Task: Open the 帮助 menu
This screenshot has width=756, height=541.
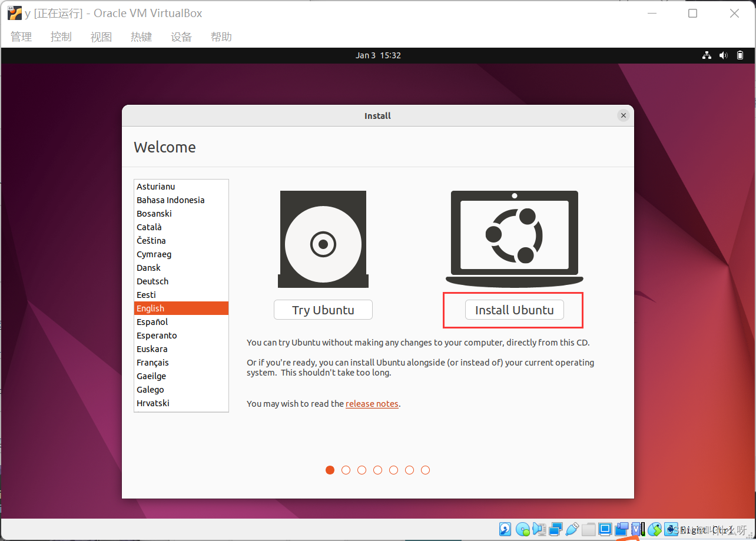Action: coord(221,36)
